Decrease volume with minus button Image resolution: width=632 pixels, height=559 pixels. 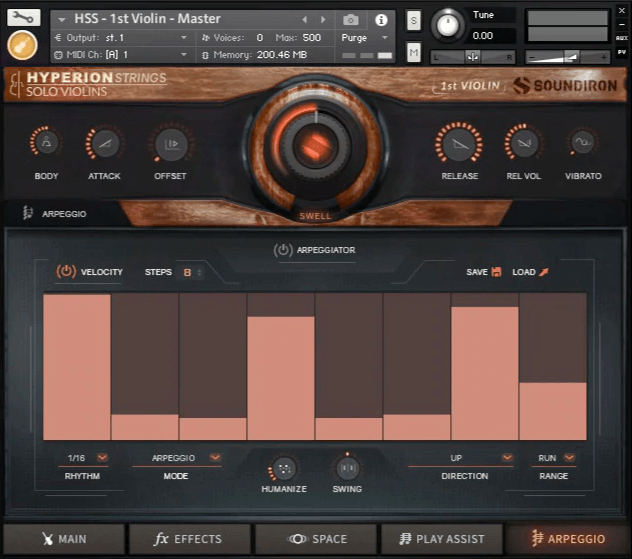[532, 58]
